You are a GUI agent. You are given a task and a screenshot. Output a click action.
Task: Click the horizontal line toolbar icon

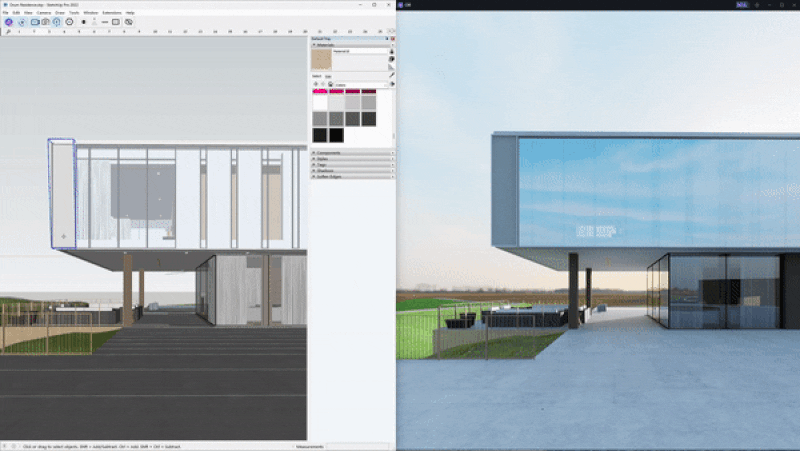105,22
